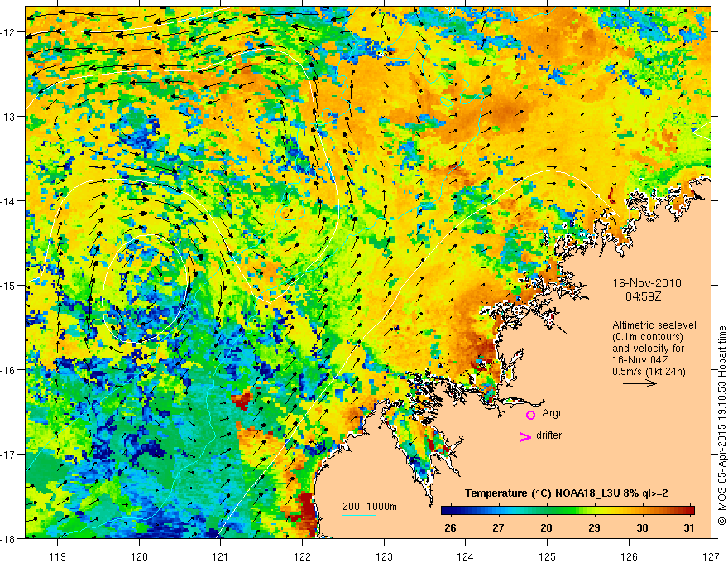
Task: Click latitude axis label -16
Action: pos(9,370)
